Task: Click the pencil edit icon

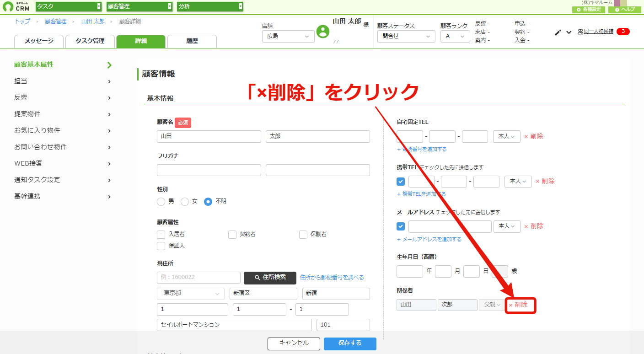Action: click(x=558, y=32)
